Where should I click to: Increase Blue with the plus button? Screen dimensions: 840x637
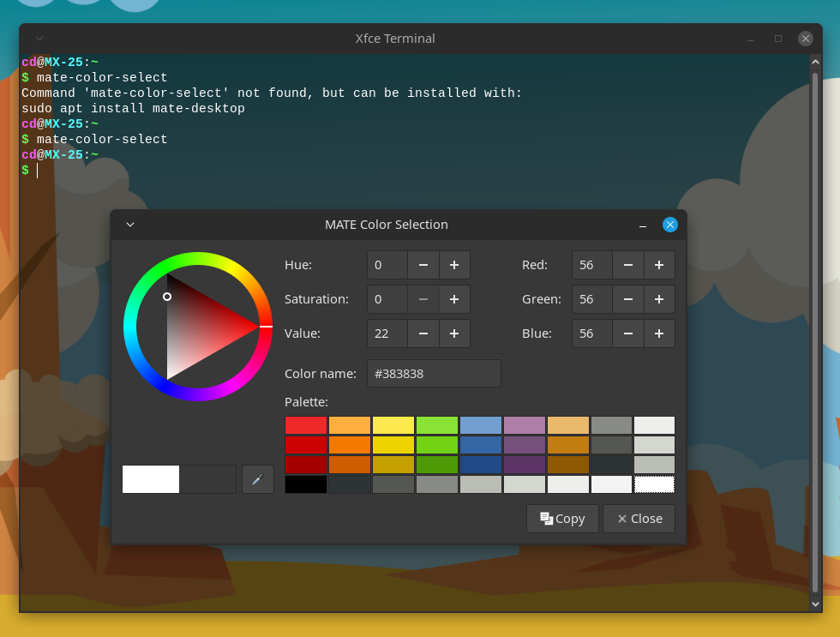click(659, 334)
